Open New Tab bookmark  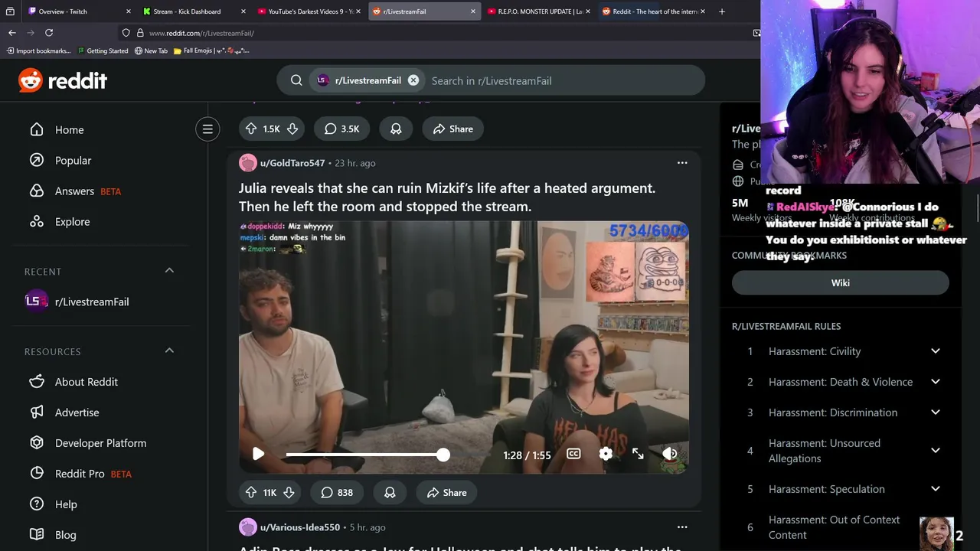tap(151, 51)
